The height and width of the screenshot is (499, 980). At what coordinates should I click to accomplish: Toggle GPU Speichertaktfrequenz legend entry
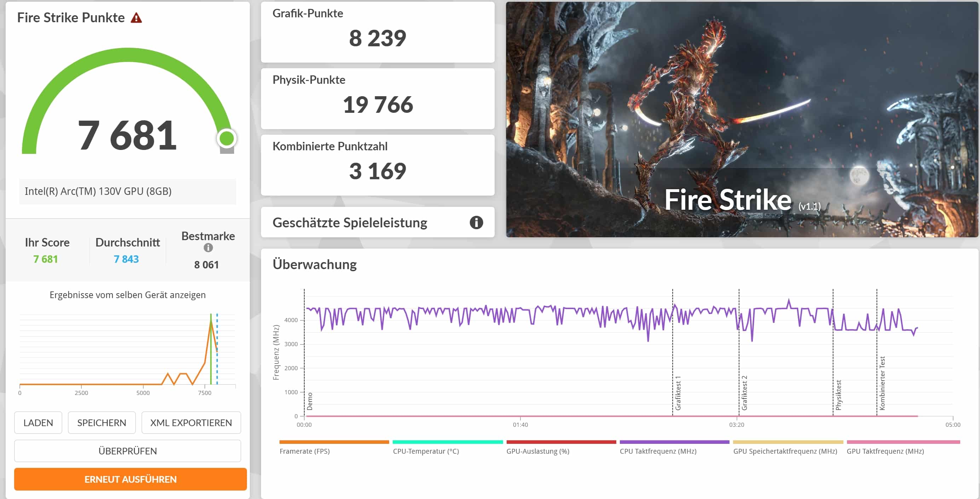click(785, 451)
